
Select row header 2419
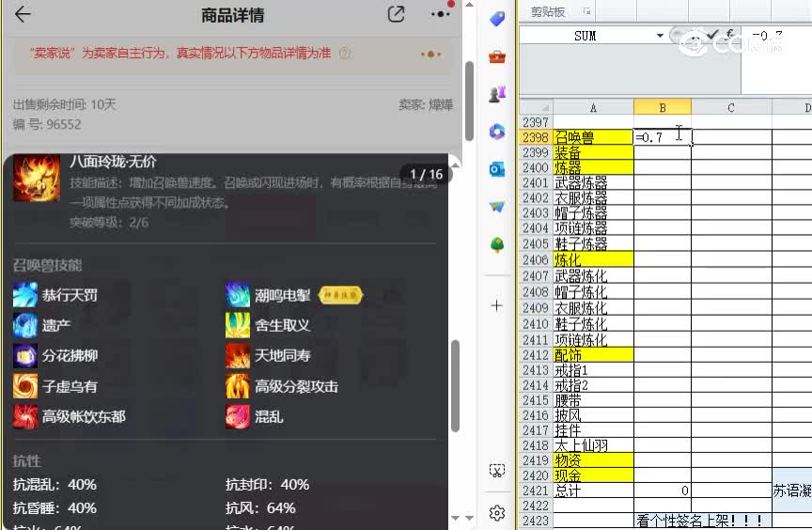(x=536, y=460)
